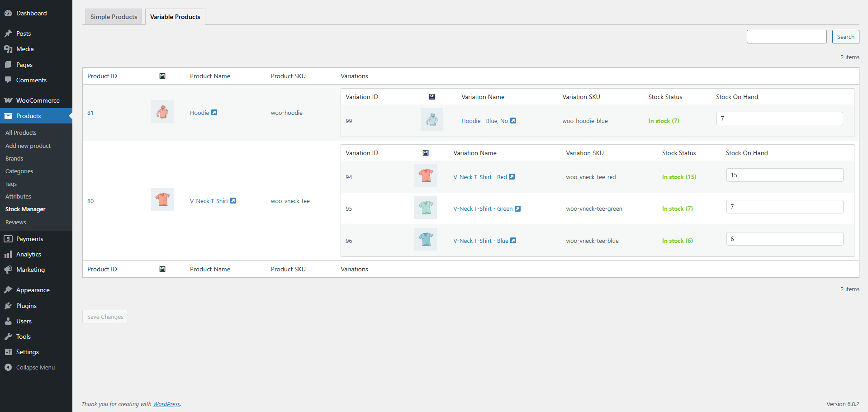
Task: Click the Plugins icon in sidebar
Action: [x=8, y=306]
